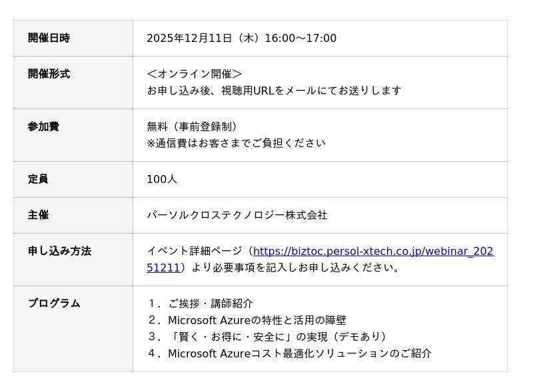Viewport: 533px width, 392px height.
Task: Select the 参加費 row label
Action: click(x=43, y=126)
